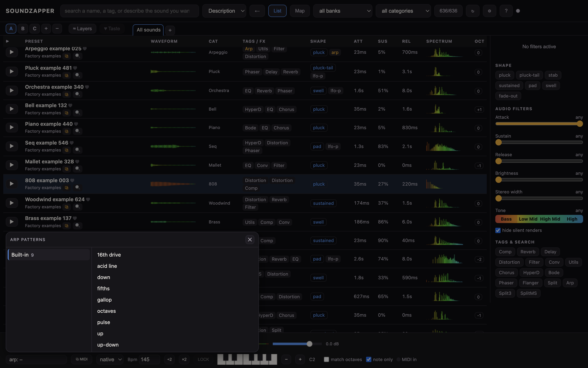Filter by Flanger tag
Image resolution: width=588 pixels, height=368 pixels.
530,283
